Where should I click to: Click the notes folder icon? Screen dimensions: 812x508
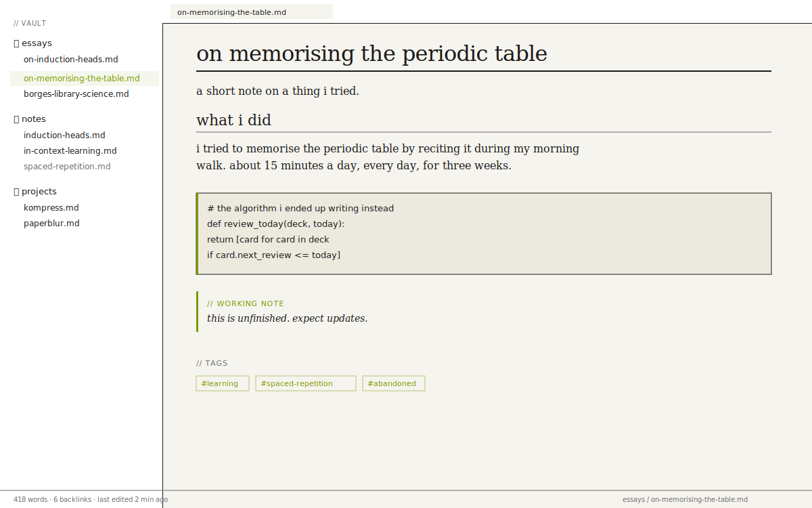click(x=16, y=119)
